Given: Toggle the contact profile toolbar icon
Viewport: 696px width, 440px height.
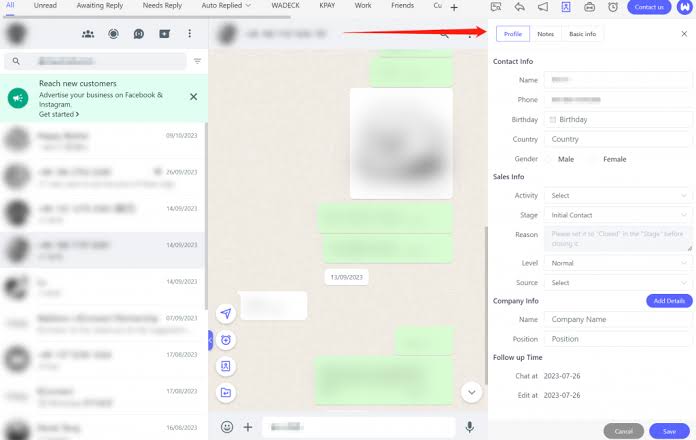Looking at the screenshot, I should point(566,7).
